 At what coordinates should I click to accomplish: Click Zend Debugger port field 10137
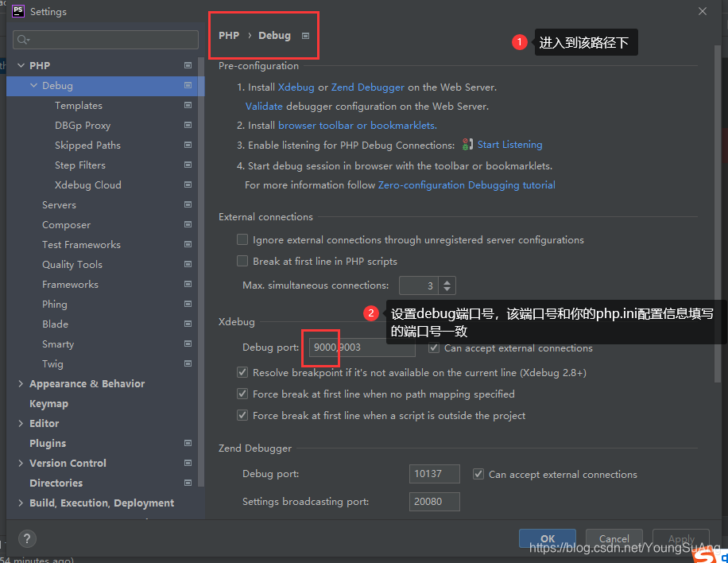tap(435, 474)
